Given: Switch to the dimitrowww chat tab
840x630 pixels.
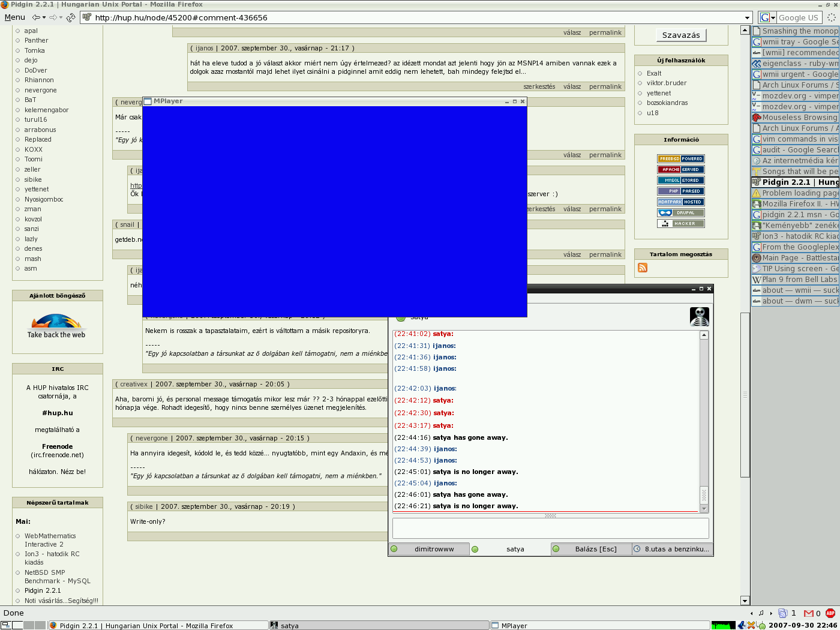Looking at the screenshot, I should (434, 549).
